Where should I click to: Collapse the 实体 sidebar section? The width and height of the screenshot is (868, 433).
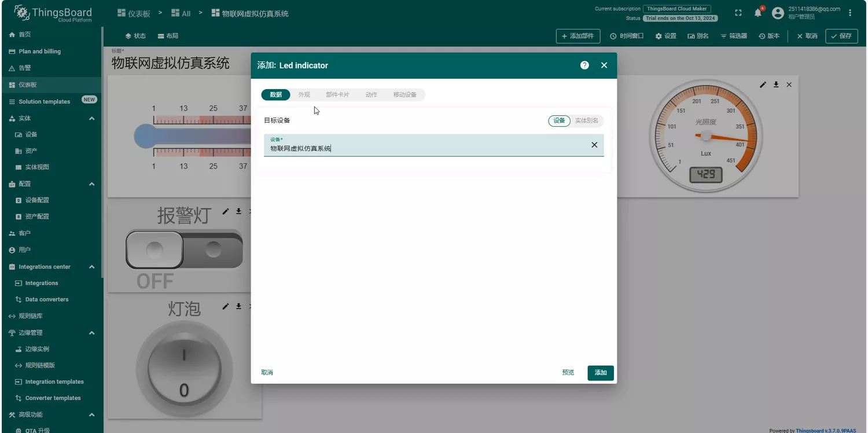(91, 118)
